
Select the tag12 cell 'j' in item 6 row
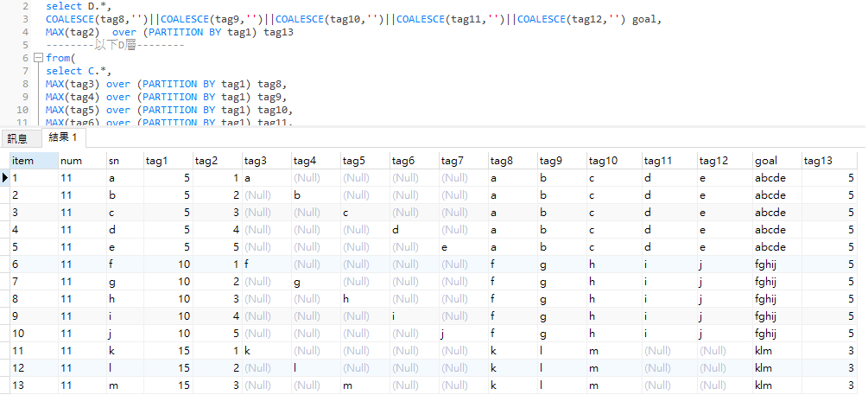[725, 264]
